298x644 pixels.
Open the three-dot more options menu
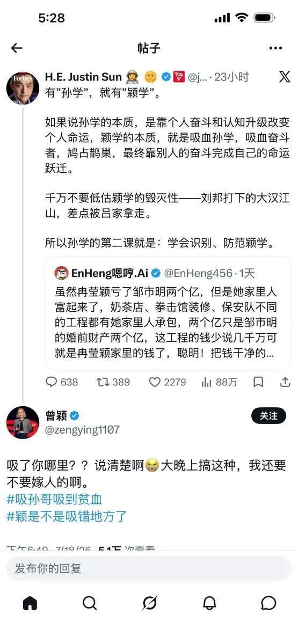[275, 48]
